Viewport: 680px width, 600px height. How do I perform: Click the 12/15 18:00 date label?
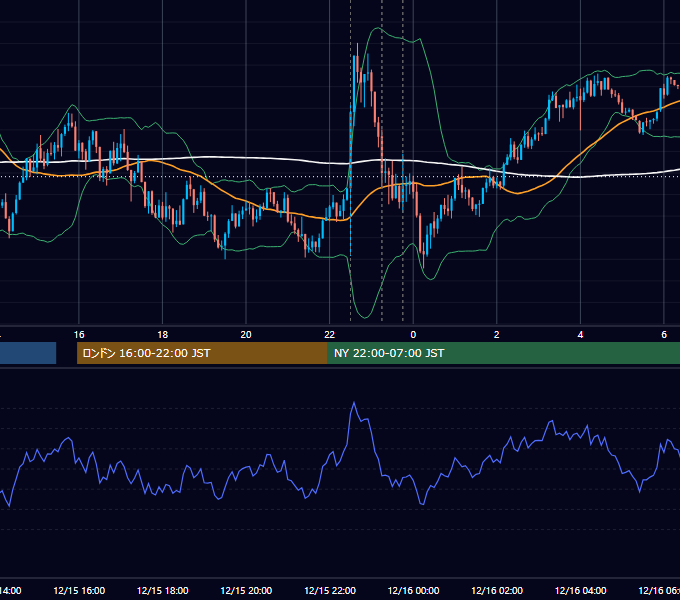[163, 590]
